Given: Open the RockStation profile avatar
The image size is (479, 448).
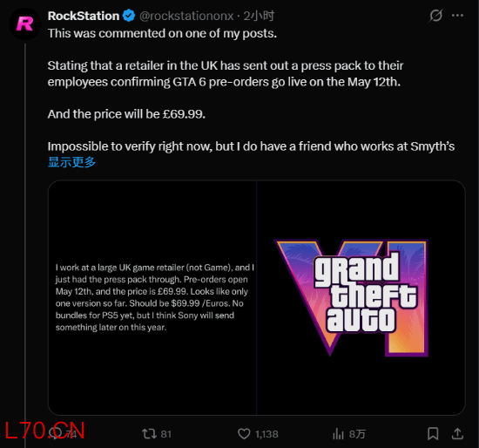Looking at the screenshot, I should pos(25,24).
